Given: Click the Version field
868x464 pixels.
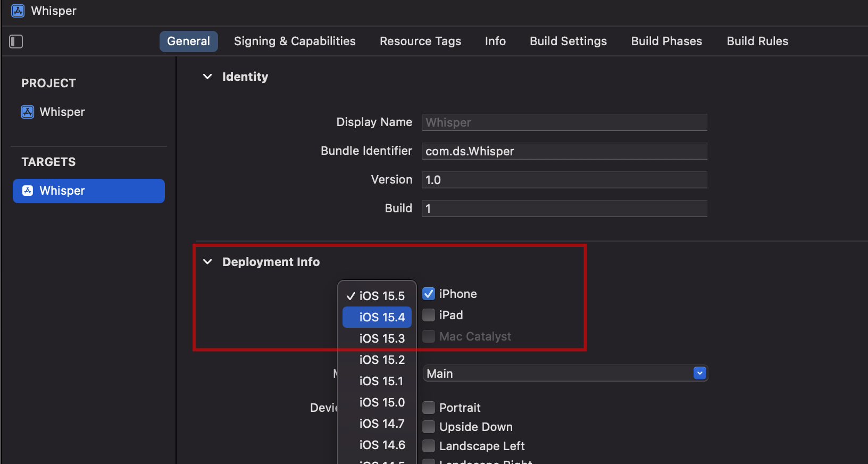Looking at the screenshot, I should [x=565, y=180].
